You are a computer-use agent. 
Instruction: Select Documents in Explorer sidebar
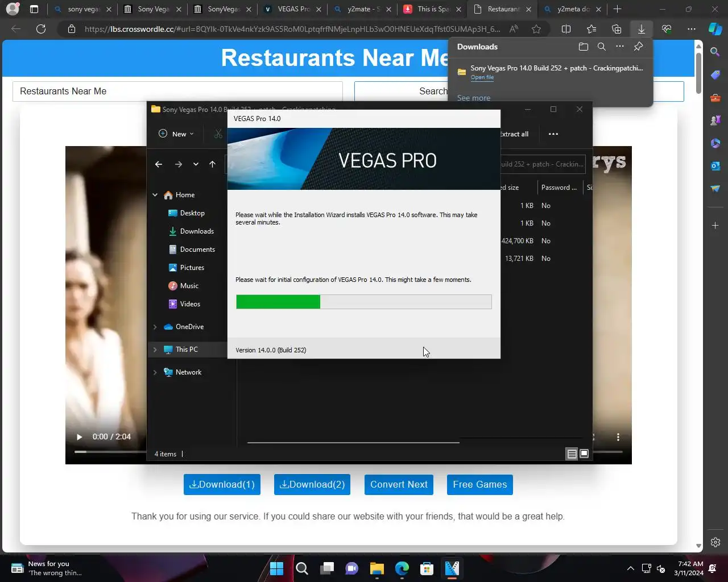point(197,250)
